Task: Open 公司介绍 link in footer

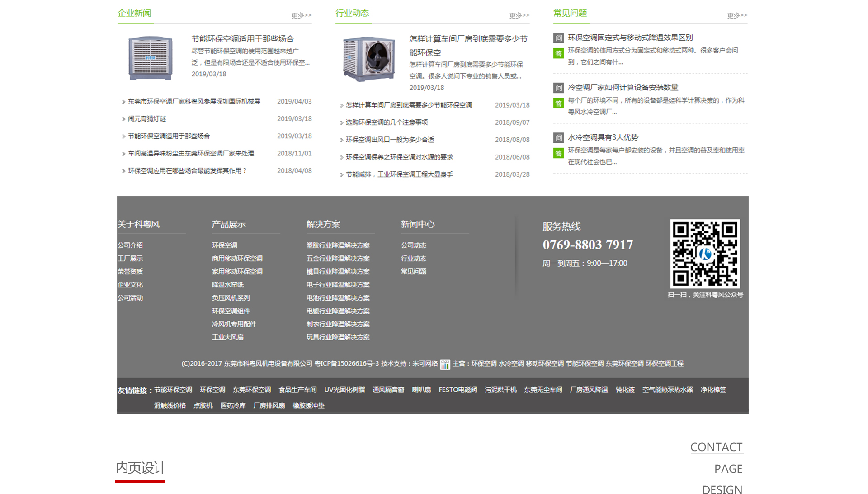Action: [x=130, y=245]
